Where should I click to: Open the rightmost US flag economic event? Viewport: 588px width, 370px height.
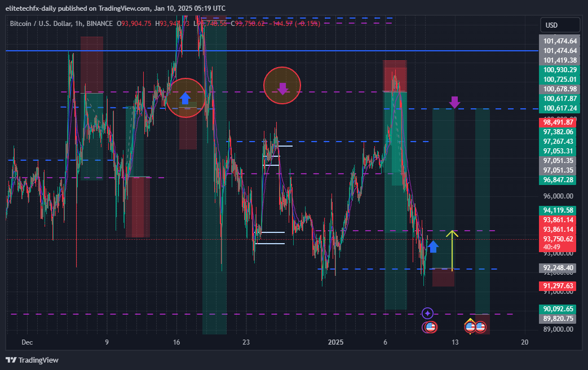tap(480, 327)
